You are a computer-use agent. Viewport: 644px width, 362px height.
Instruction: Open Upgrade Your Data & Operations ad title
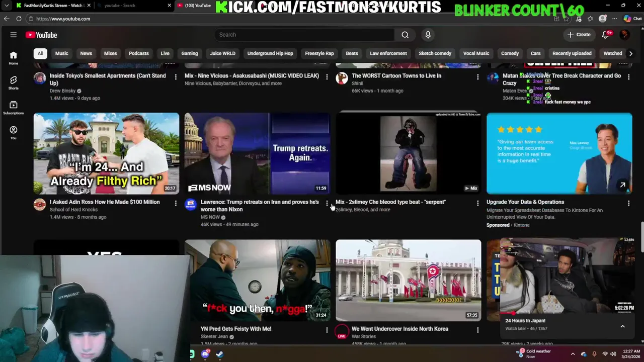pos(525,202)
